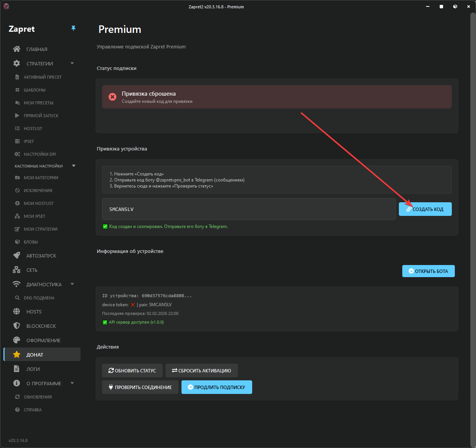Click the edit icon for МОИ СТРАТЕГИИ

point(17,229)
